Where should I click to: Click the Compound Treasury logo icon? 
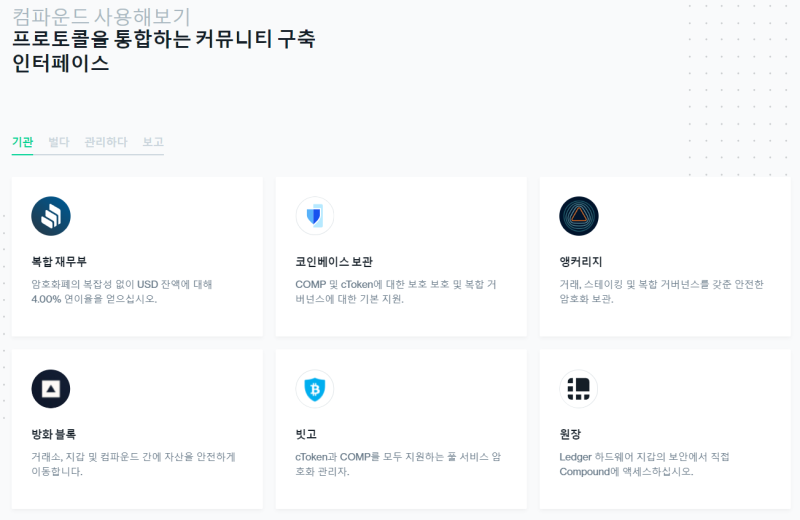[x=51, y=216]
